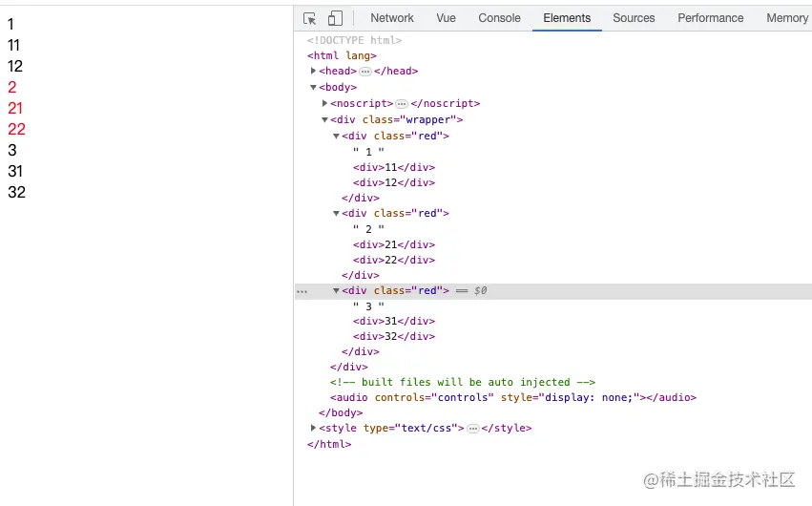Click the ellipsis badge inside style tag
The height and width of the screenshot is (506, 812).
click(472, 429)
